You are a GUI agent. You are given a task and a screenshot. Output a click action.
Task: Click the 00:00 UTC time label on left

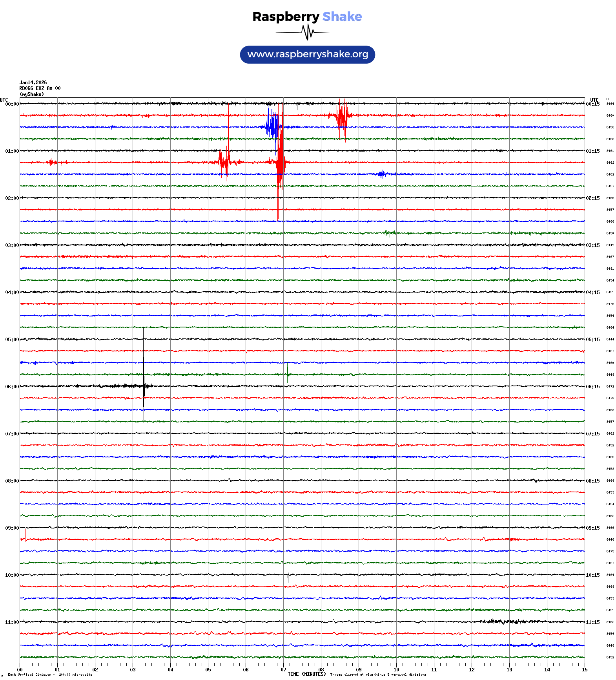pyautogui.click(x=12, y=104)
